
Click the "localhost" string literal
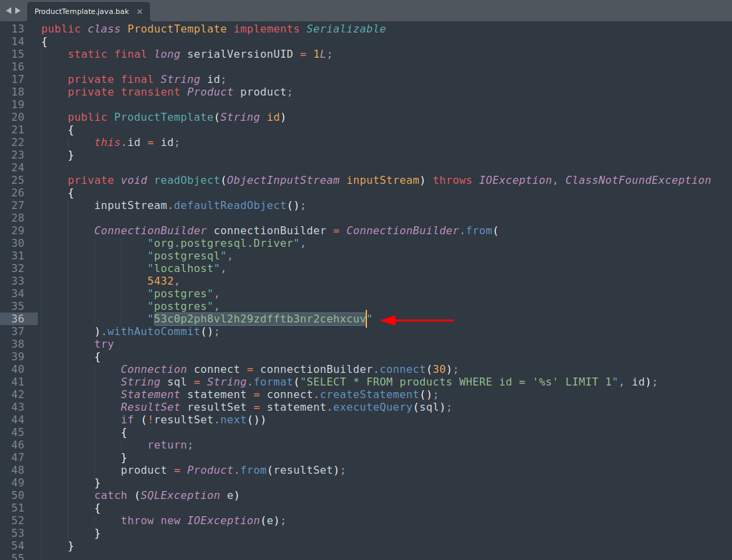pos(183,268)
